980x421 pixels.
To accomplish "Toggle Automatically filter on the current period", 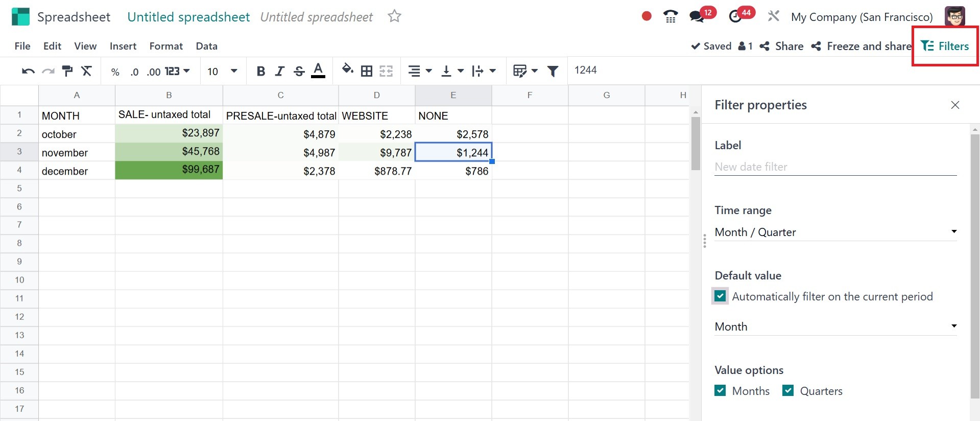I will click(720, 296).
